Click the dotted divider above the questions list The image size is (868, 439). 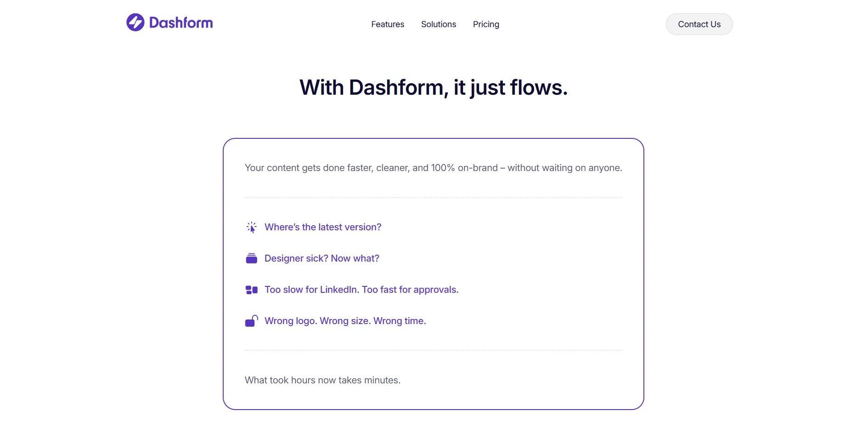[x=434, y=198]
